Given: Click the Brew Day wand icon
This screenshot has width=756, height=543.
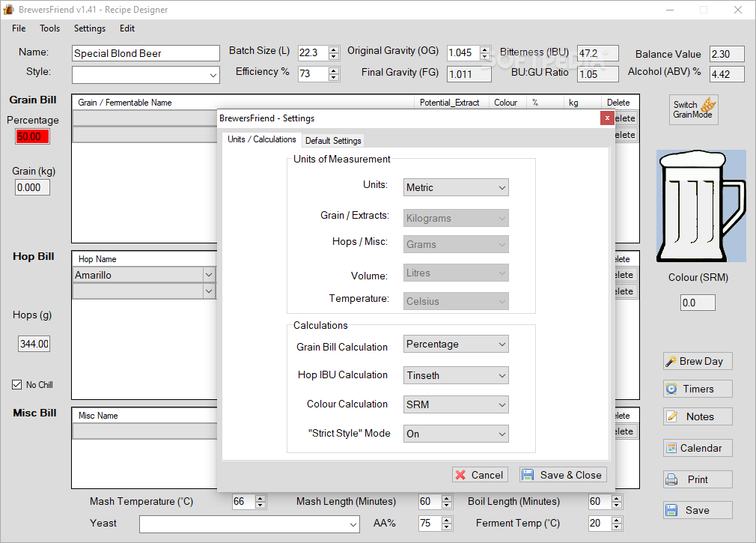Looking at the screenshot, I should point(671,361).
